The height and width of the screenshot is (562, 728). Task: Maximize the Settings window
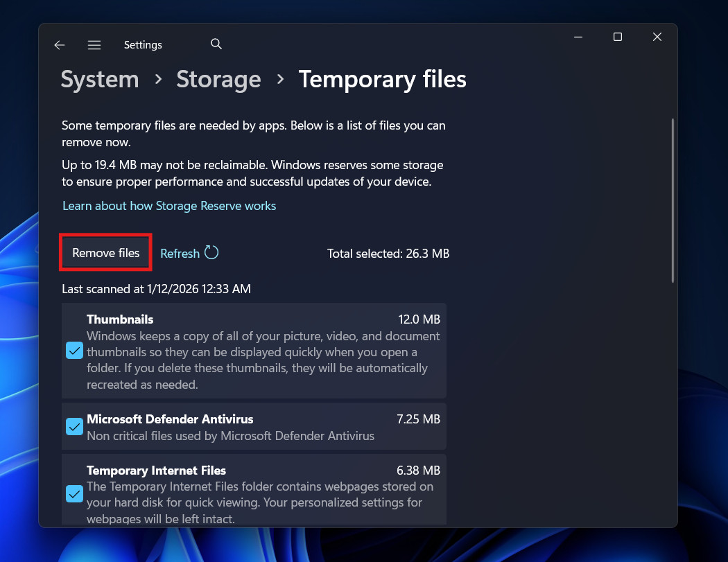pos(617,37)
